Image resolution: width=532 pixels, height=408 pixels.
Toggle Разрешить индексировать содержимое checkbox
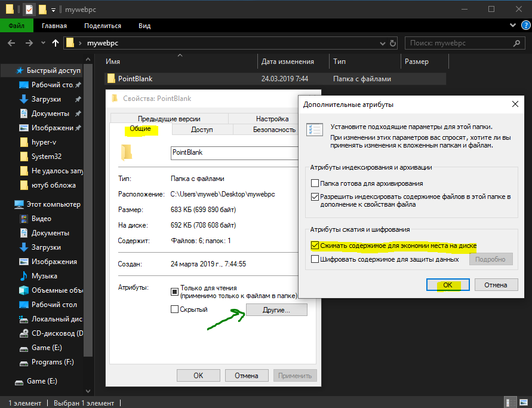[x=315, y=197]
